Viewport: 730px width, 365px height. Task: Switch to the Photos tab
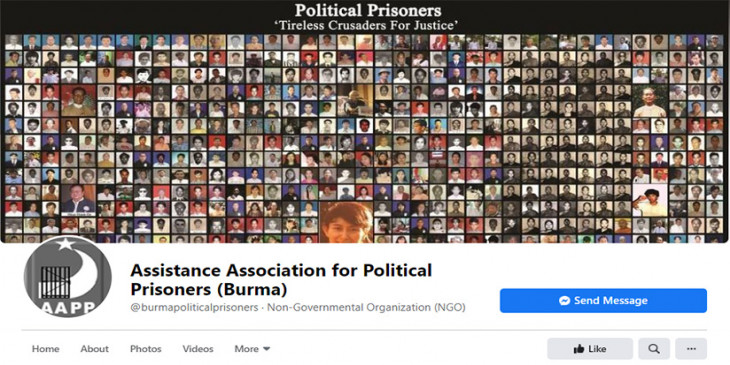click(x=146, y=349)
